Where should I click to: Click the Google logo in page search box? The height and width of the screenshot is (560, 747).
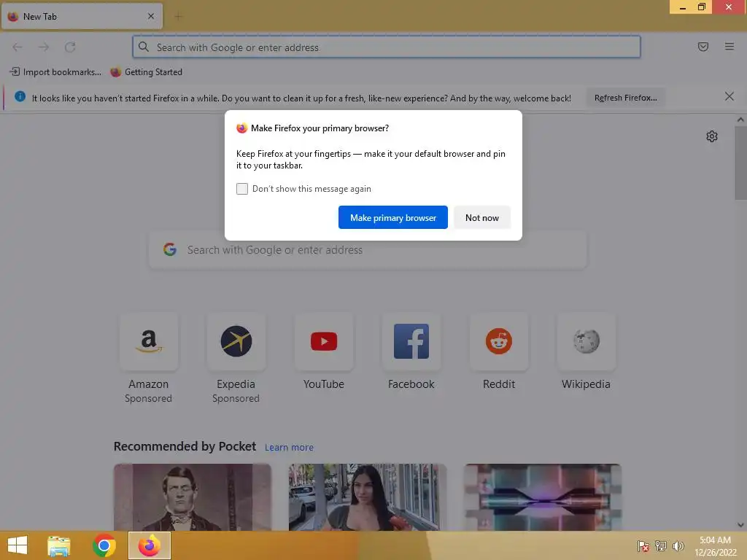point(170,249)
